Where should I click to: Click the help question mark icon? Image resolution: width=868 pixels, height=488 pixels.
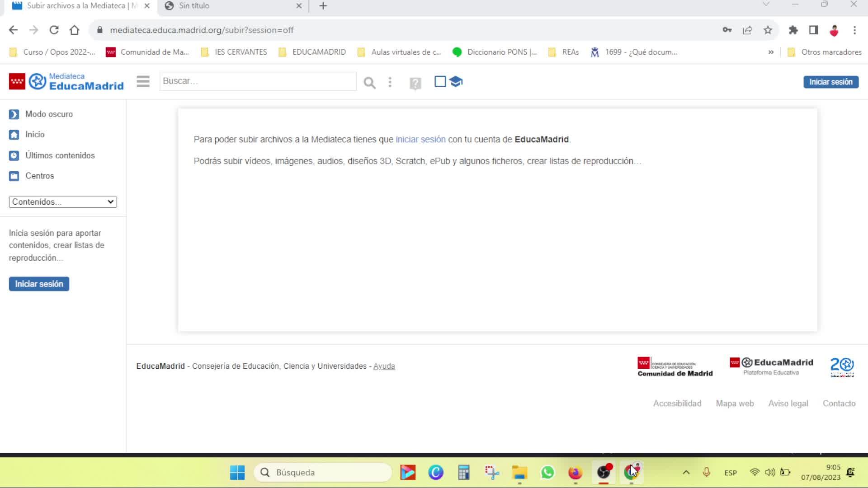(x=415, y=83)
